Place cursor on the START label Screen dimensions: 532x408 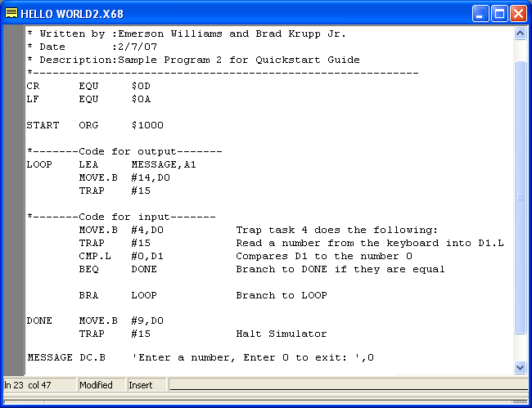(43, 125)
